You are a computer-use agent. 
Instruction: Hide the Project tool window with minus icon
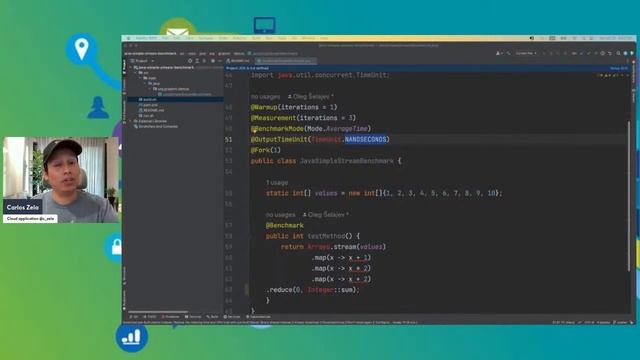tap(220, 61)
